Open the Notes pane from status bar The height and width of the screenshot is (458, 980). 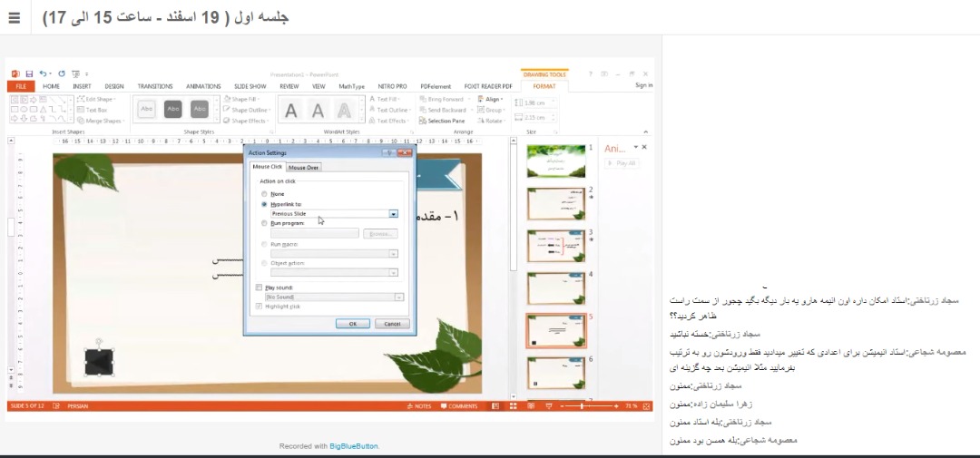coord(421,406)
